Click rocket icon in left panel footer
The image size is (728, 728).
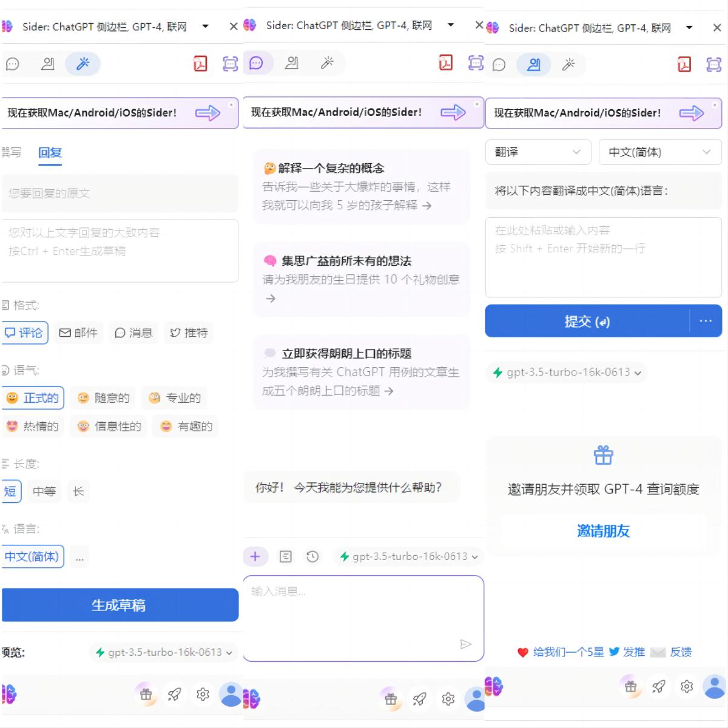point(175,695)
